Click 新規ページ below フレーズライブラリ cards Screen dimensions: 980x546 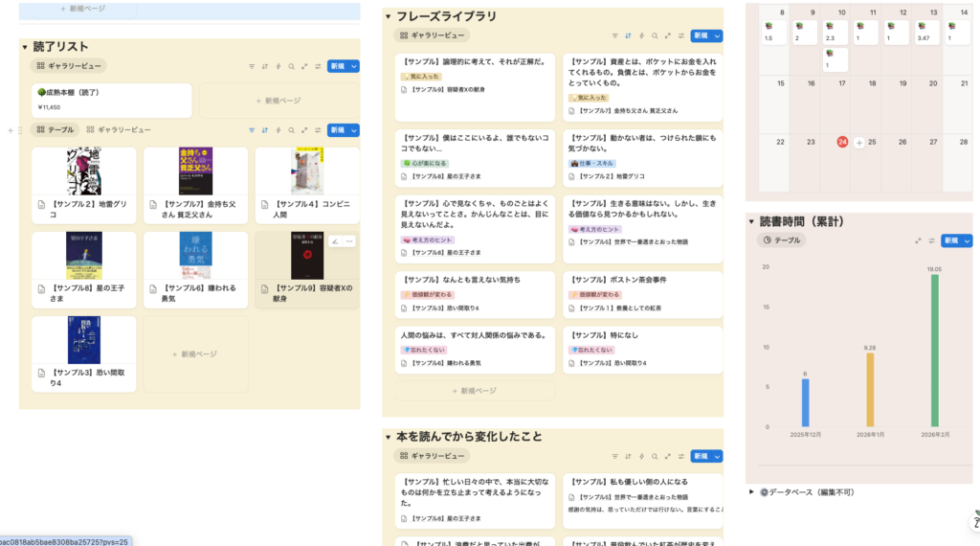[474, 391]
